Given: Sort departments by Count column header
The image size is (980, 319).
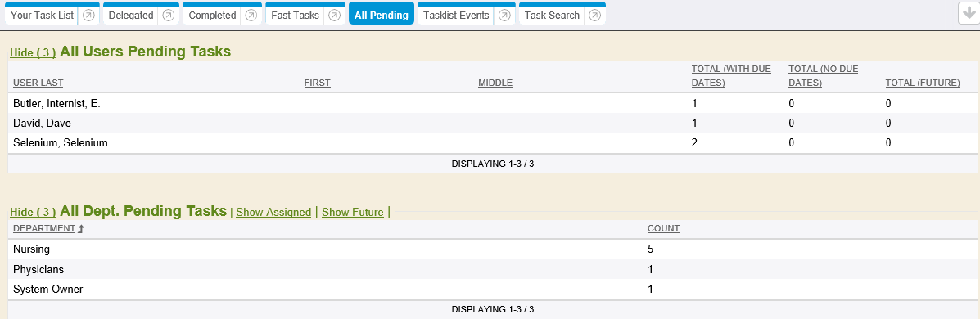Looking at the screenshot, I should [x=663, y=228].
